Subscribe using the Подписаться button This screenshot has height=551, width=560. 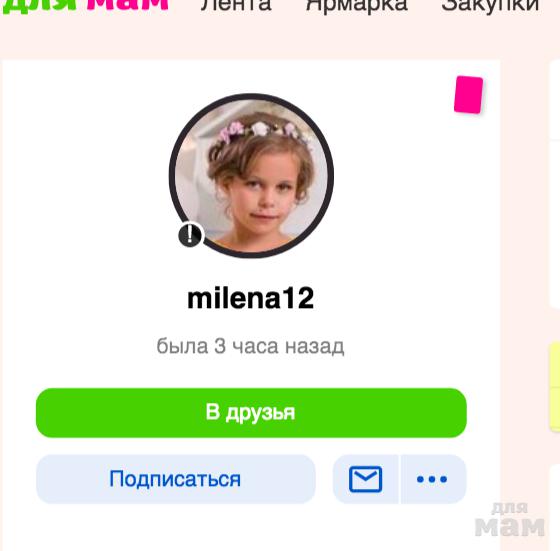pyautogui.click(x=176, y=479)
